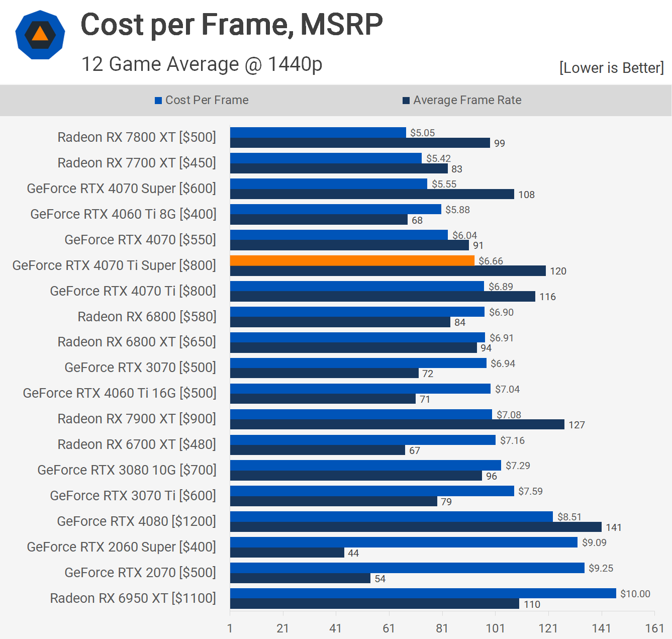
Task: Select the 'Radeon RX 6700 XT [$480]' label
Action: coord(137,444)
